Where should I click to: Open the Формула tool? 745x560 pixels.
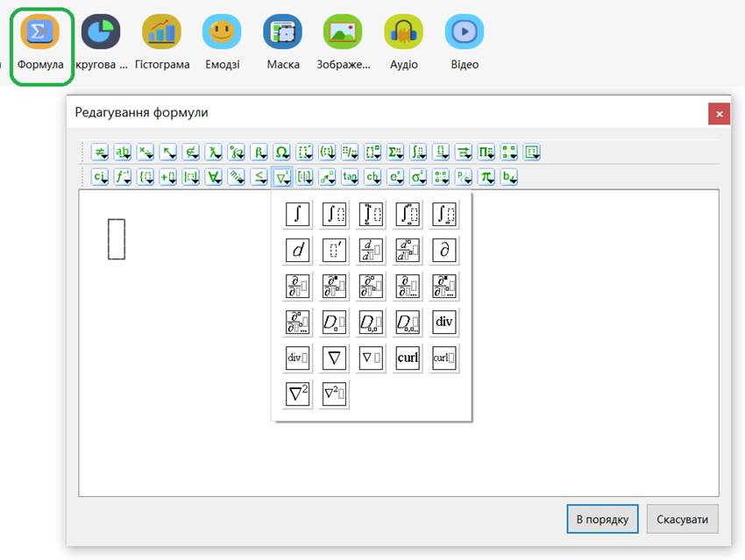[40, 43]
